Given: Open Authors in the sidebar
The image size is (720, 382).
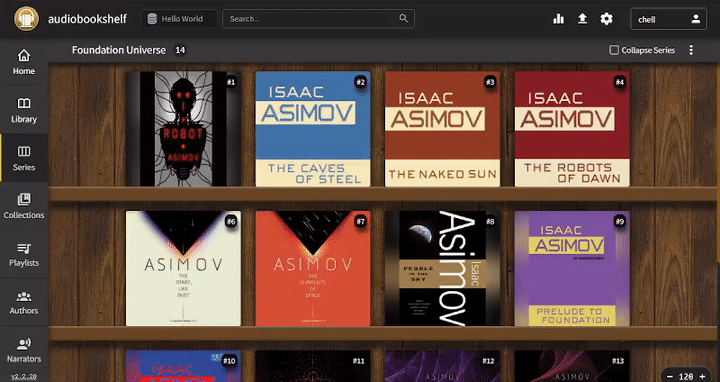Looking at the screenshot, I should 24,302.
